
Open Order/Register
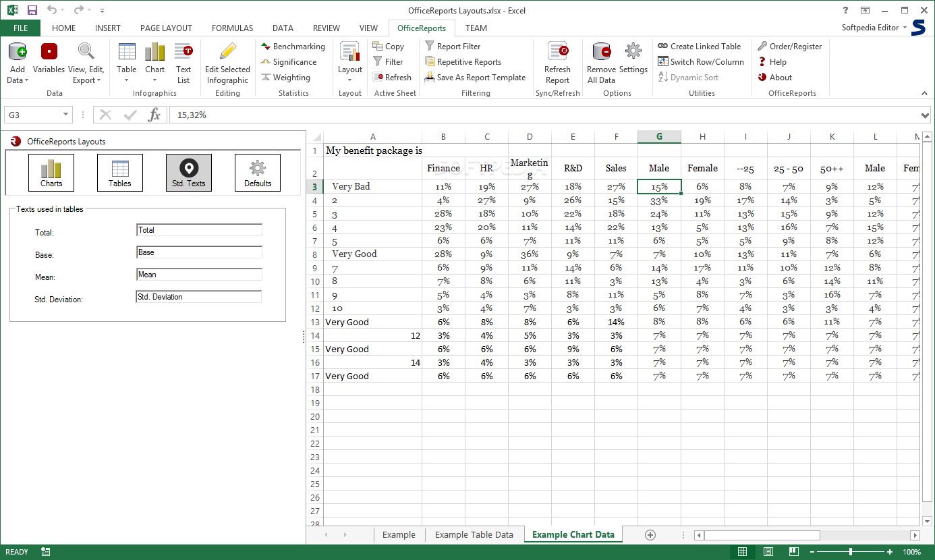[x=790, y=47]
